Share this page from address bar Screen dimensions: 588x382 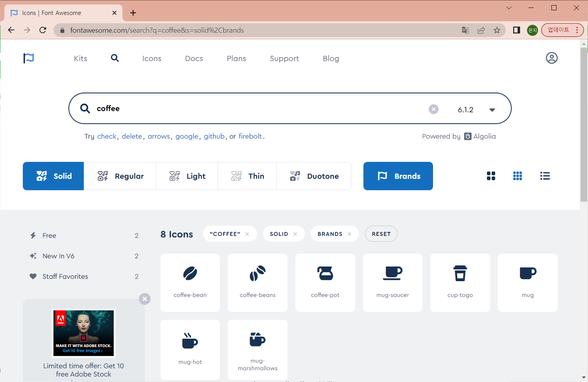coord(481,30)
